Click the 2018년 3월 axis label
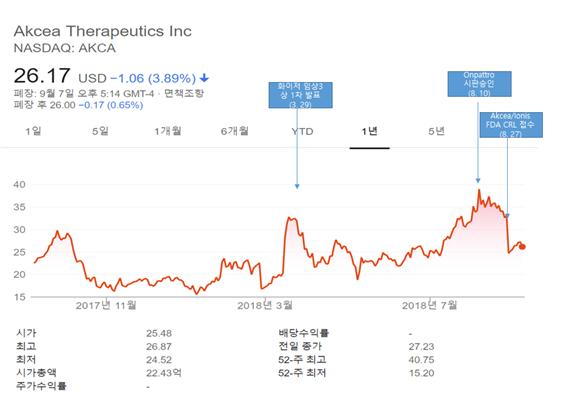The width and height of the screenshot is (567, 396). (265, 306)
